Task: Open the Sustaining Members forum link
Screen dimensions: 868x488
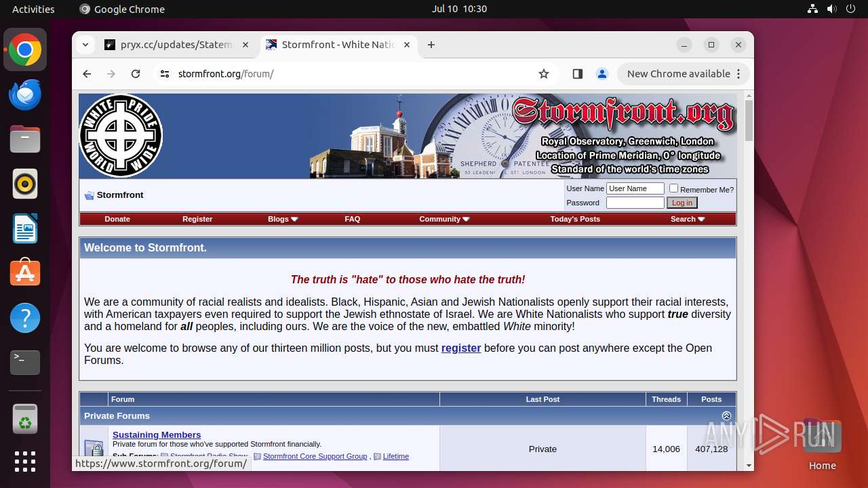Action: tap(157, 434)
